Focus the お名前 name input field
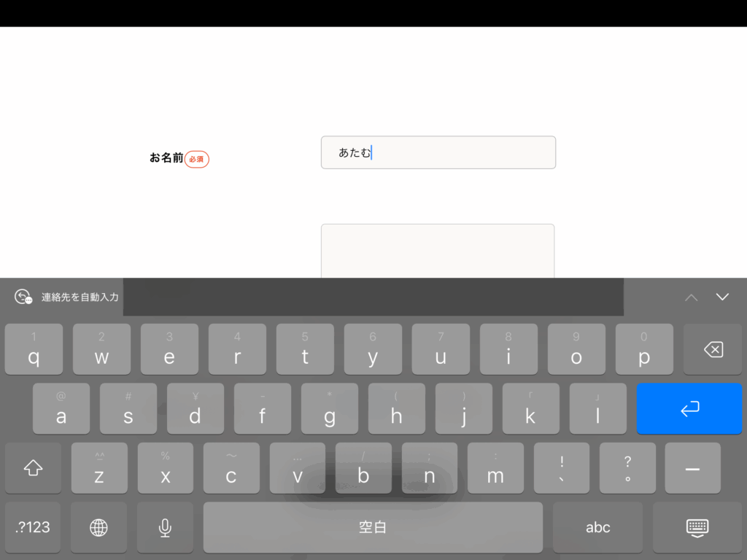This screenshot has height=560, width=747. tap(438, 152)
